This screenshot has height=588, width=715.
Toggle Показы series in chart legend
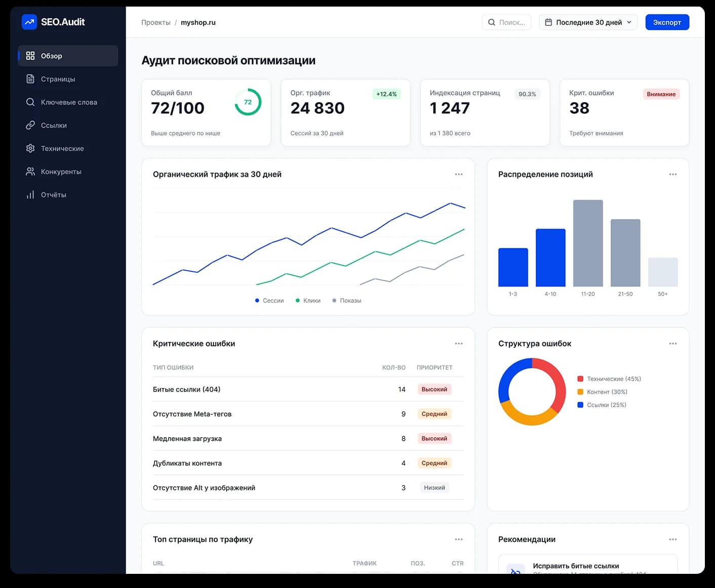pyautogui.click(x=347, y=301)
